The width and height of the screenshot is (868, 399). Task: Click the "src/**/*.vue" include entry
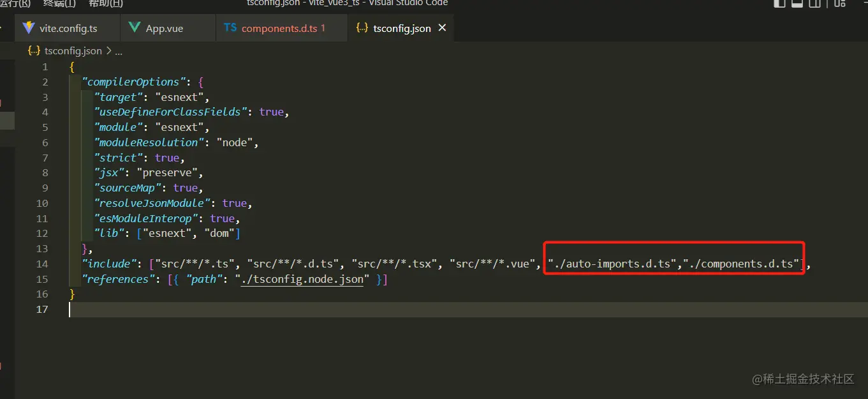pos(492,264)
